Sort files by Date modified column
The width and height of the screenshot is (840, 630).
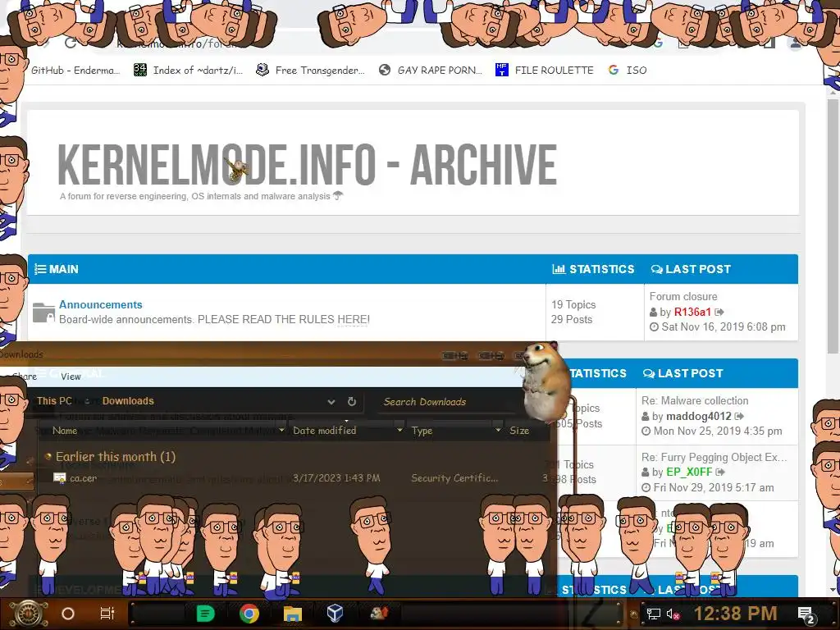click(324, 431)
